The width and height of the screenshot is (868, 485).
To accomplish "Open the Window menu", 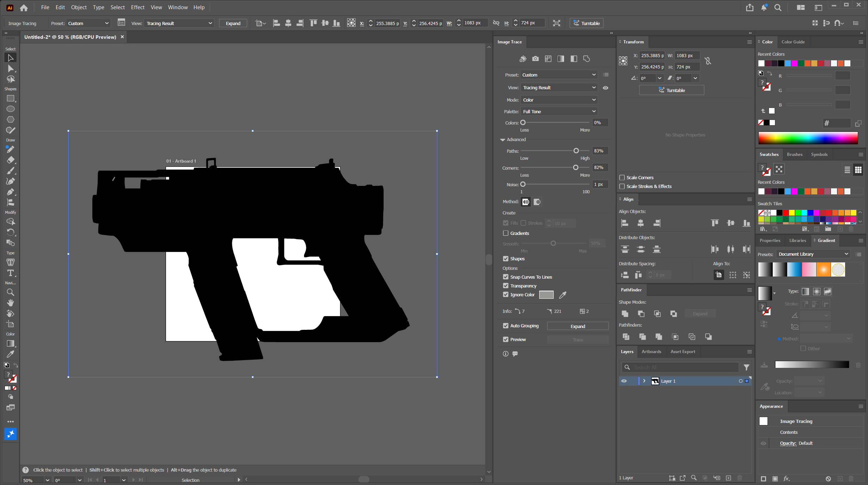I will 178,7.
